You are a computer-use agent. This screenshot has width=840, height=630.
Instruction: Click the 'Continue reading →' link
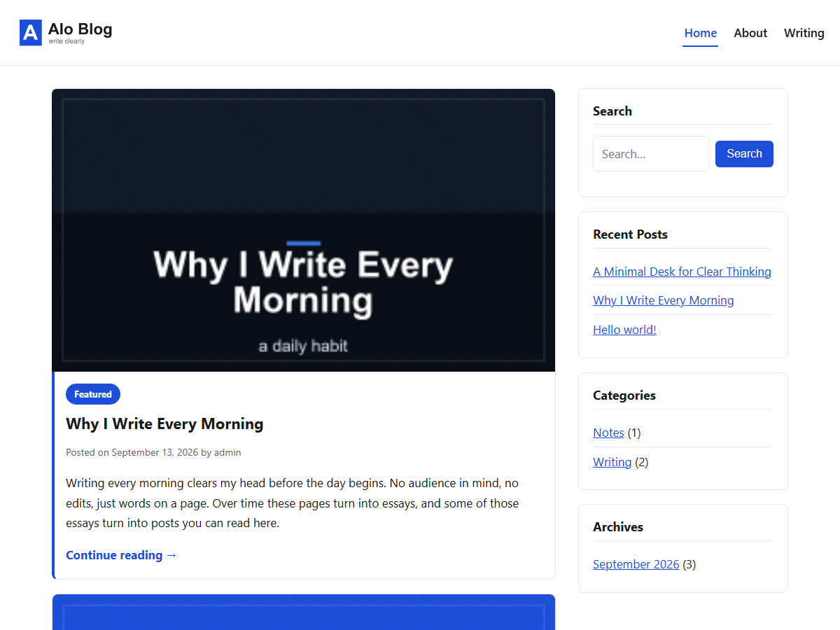point(121,555)
